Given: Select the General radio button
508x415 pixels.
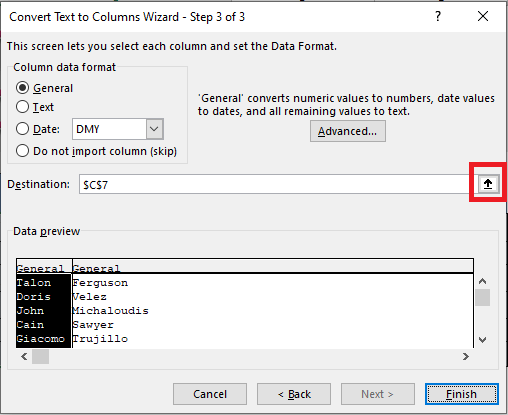Looking at the screenshot, I should click(22, 88).
